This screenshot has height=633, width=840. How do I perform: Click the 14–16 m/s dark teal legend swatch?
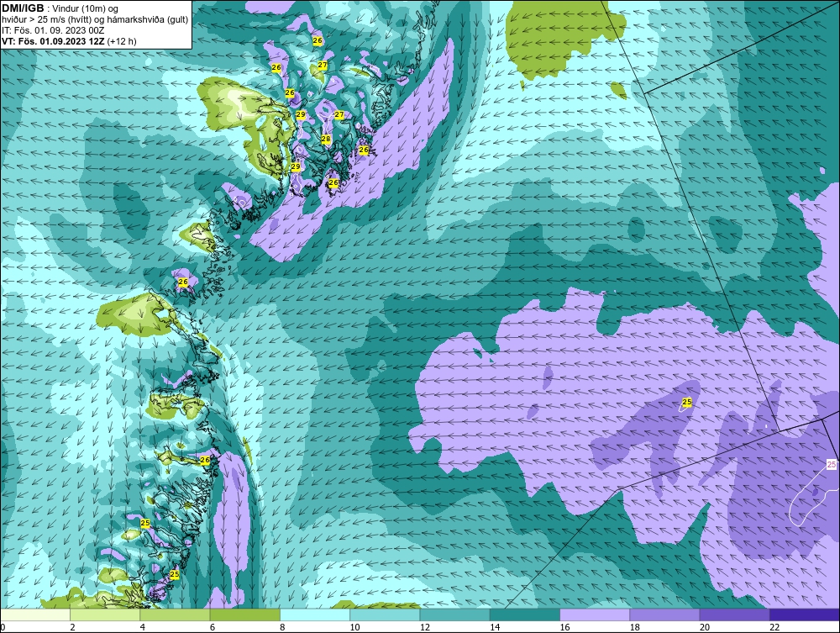coord(524,615)
